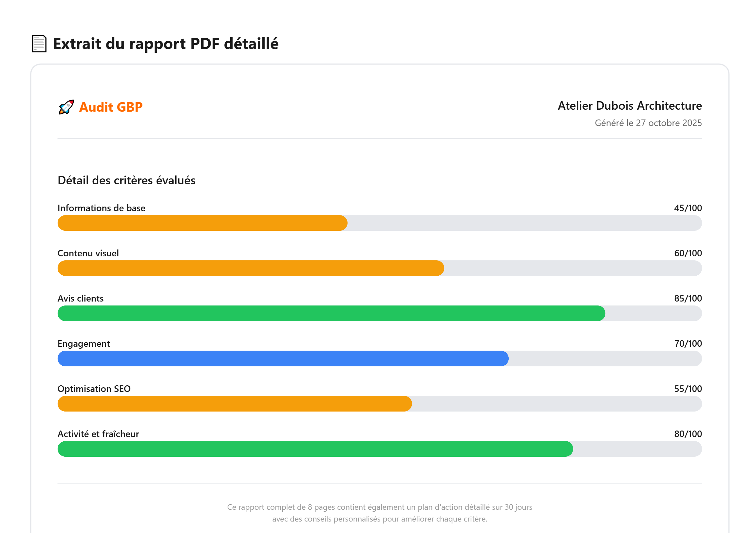The image size is (756, 533).
Task: Click the footer note about the 8-page report
Action: [x=379, y=513]
